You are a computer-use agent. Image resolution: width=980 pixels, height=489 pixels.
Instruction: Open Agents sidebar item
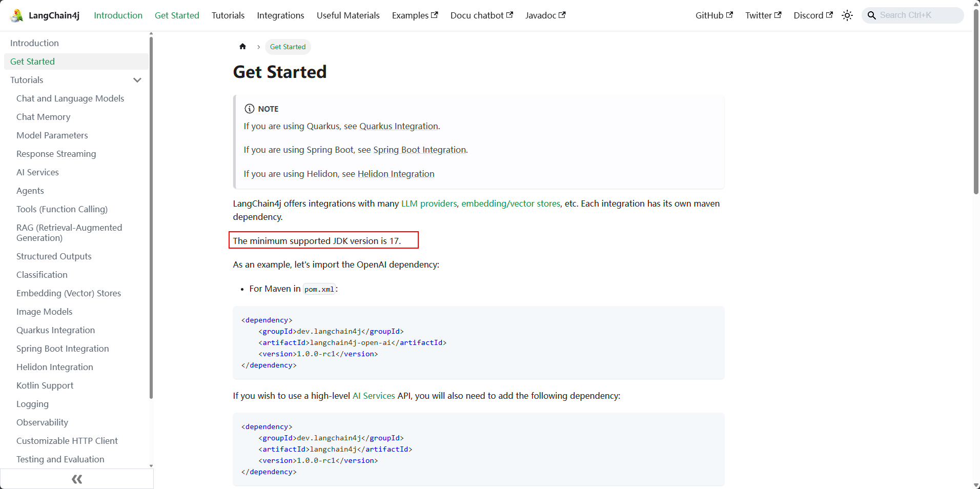click(30, 191)
